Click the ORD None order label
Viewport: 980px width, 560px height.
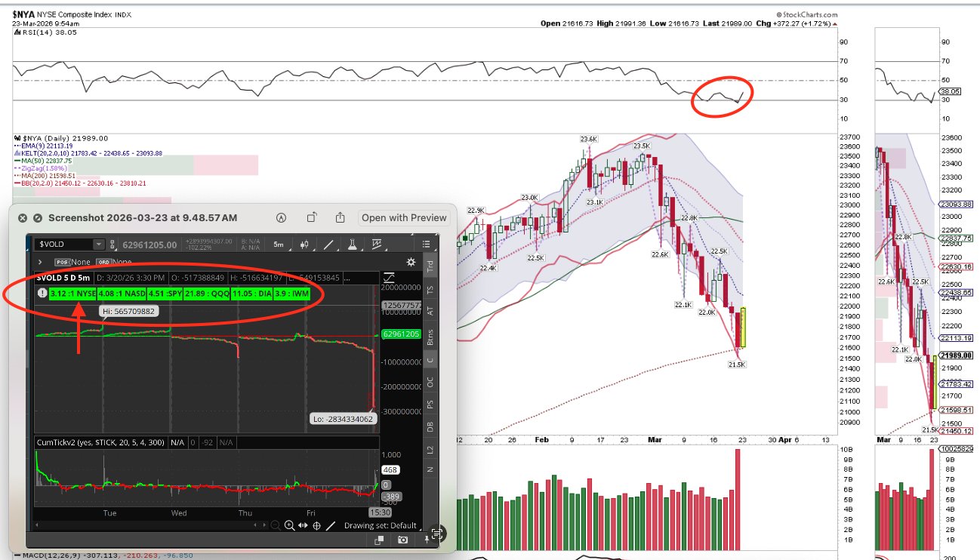tap(113, 262)
